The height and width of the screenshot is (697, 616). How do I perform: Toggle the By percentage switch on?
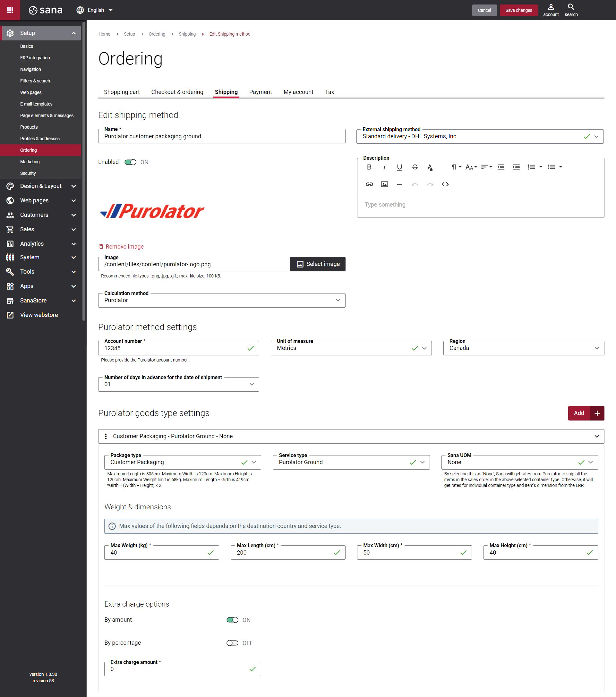[x=232, y=643]
